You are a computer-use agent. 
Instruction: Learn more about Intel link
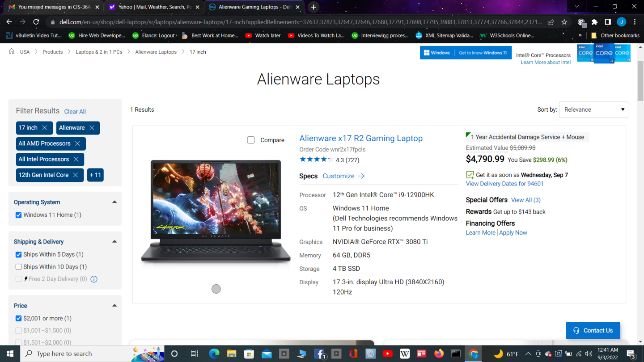pyautogui.click(x=546, y=62)
